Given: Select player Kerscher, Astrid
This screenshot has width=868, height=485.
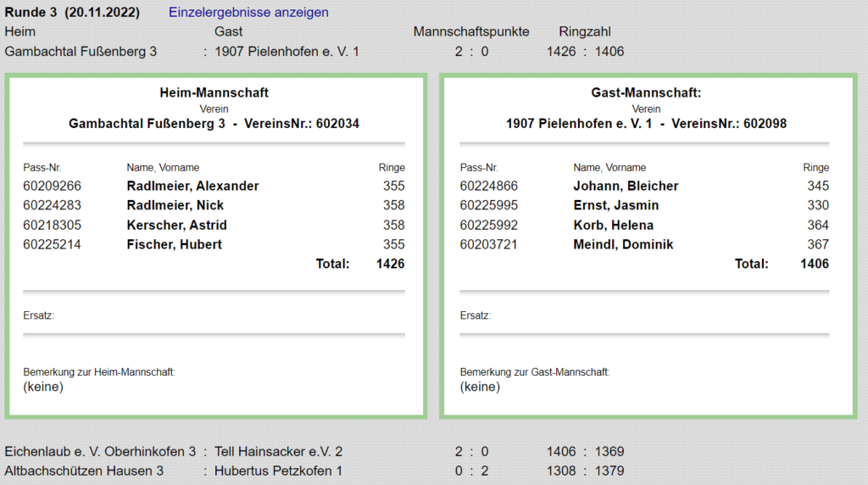Looking at the screenshot, I should coord(176,225).
